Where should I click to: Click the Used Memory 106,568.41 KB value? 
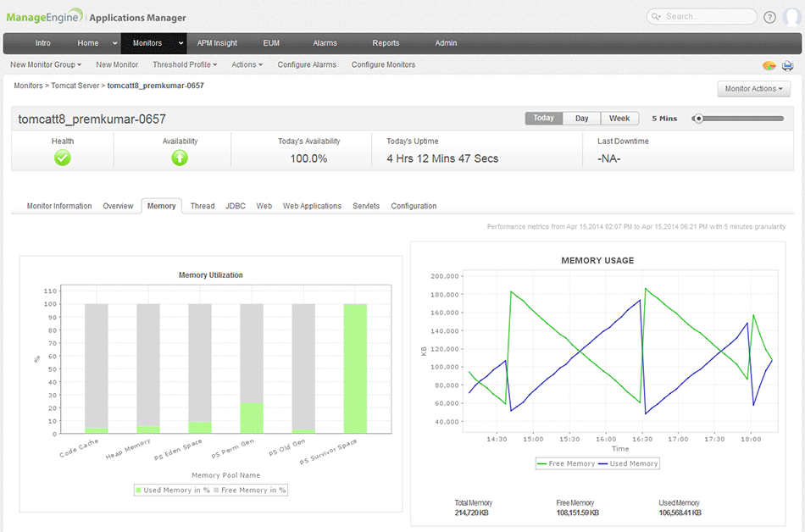(x=680, y=513)
